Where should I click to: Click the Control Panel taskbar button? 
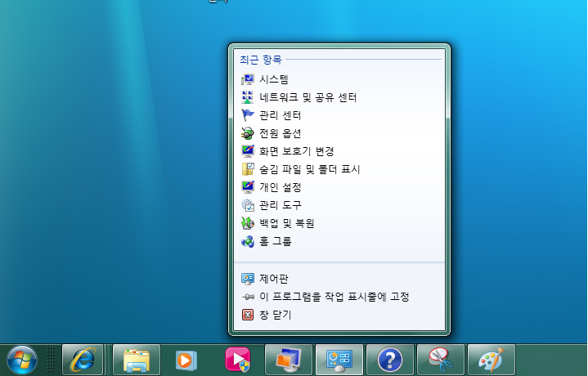339,360
